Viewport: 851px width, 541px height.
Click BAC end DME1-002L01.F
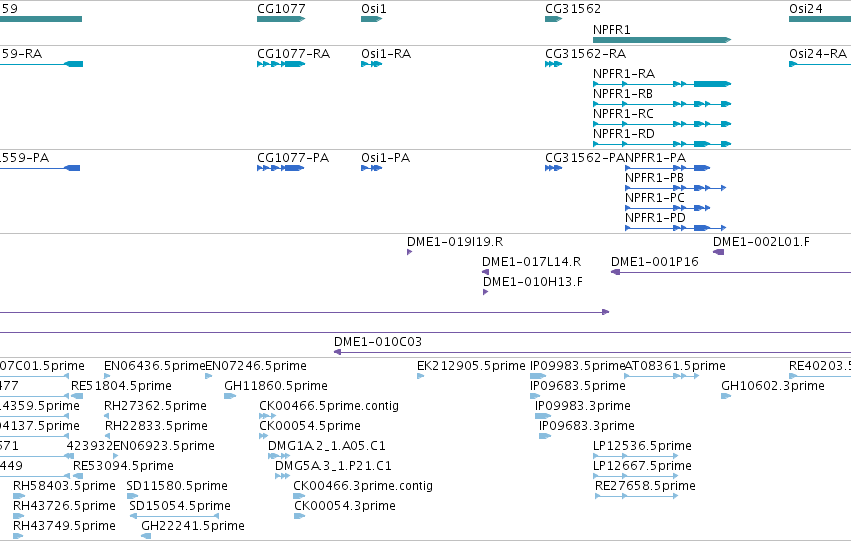(x=719, y=252)
